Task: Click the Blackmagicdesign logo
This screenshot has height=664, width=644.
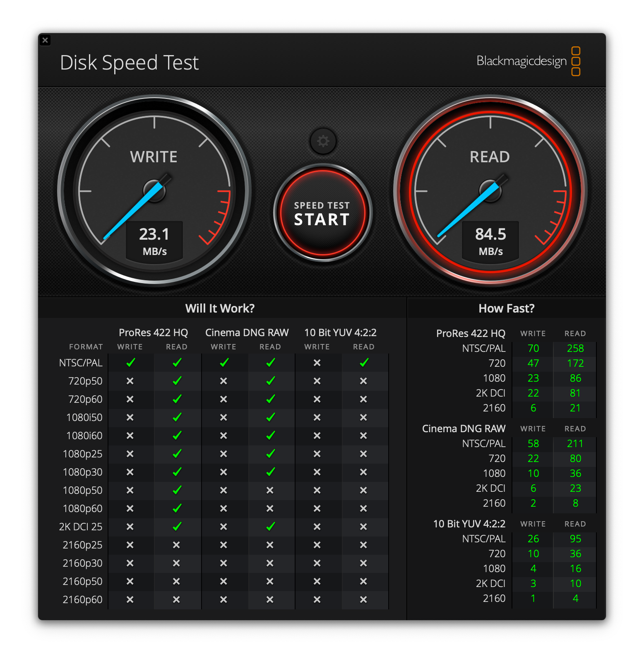Action: [529, 61]
